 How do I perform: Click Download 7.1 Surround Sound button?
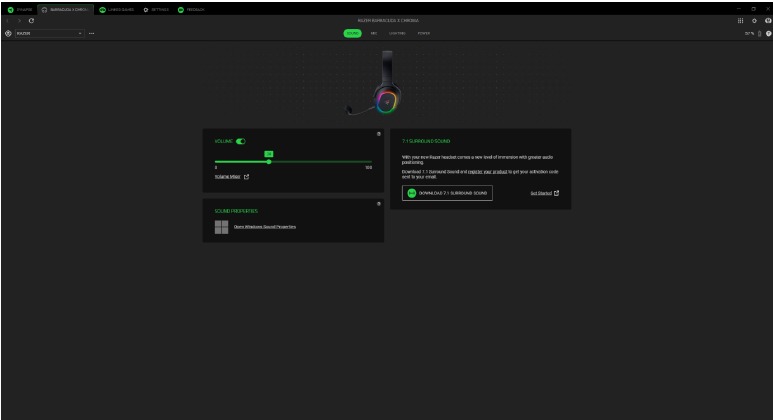tap(447, 193)
